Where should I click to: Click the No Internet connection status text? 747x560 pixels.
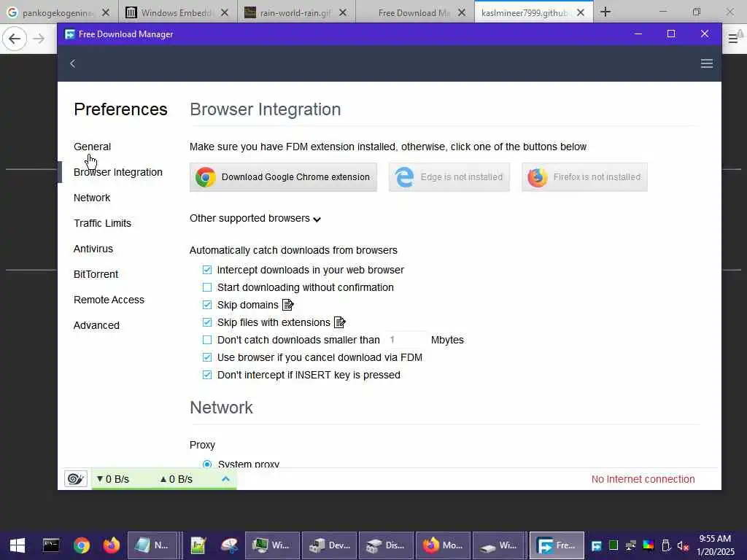point(643,479)
